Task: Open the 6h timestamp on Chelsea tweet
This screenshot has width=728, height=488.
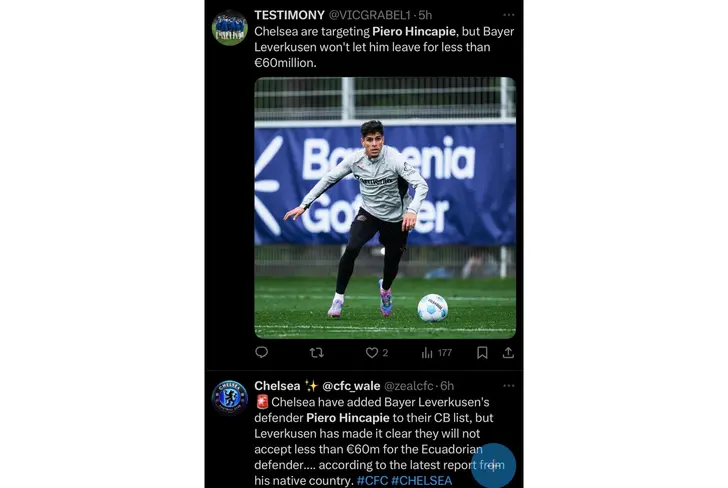Action: pyautogui.click(x=447, y=386)
